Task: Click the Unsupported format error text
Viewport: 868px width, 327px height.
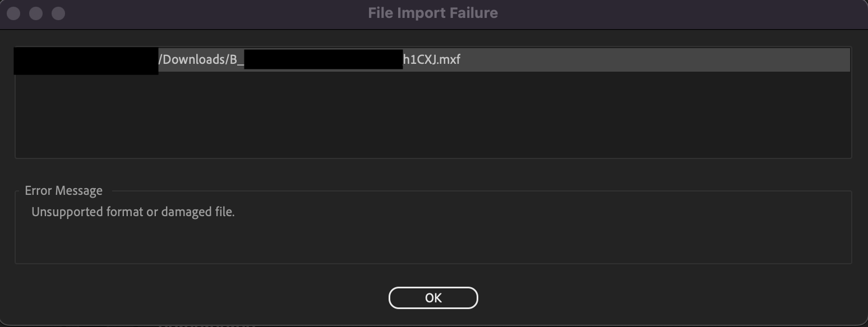Action: (x=133, y=212)
